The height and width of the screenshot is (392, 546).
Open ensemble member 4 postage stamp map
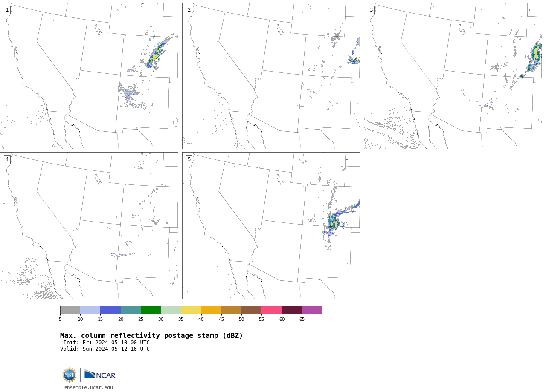89,225
